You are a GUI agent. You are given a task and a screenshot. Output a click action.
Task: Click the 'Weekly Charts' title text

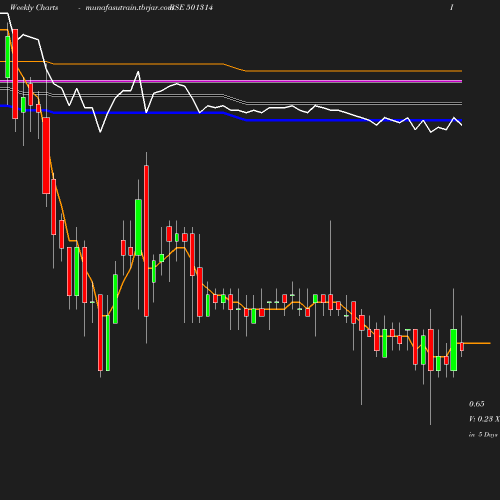tap(34, 7)
